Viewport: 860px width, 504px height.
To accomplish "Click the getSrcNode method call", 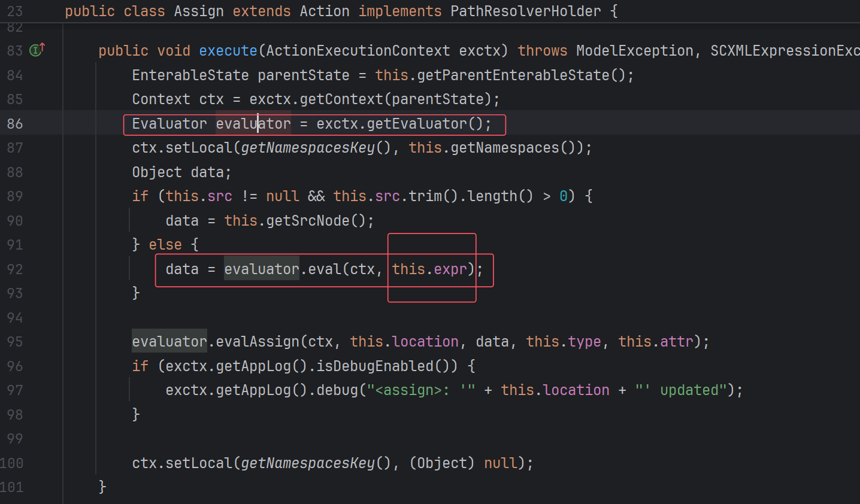I will pyautogui.click(x=308, y=221).
